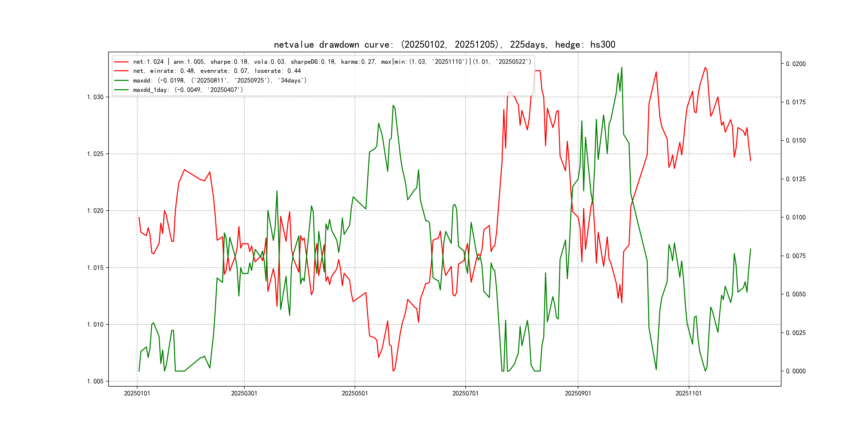This screenshot has height=434, width=868.
Task: Click the 20251101 x-axis date label
Action: (689, 393)
